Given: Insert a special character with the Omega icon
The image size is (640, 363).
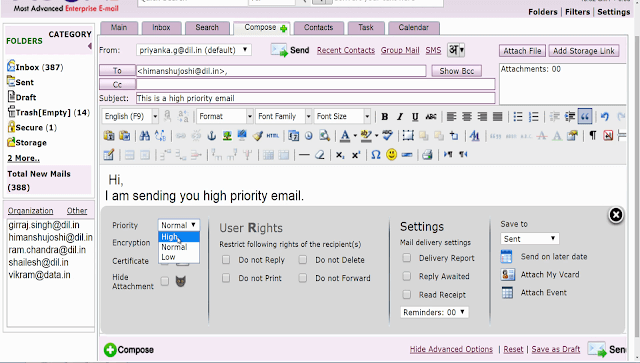Looking at the screenshot, I should coord(376,155).
